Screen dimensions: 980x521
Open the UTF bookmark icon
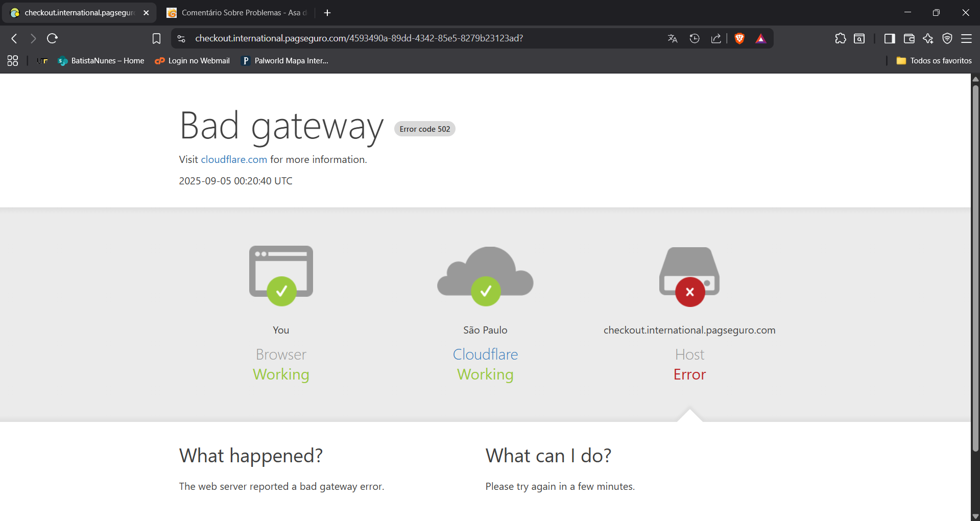coord(42,61)
